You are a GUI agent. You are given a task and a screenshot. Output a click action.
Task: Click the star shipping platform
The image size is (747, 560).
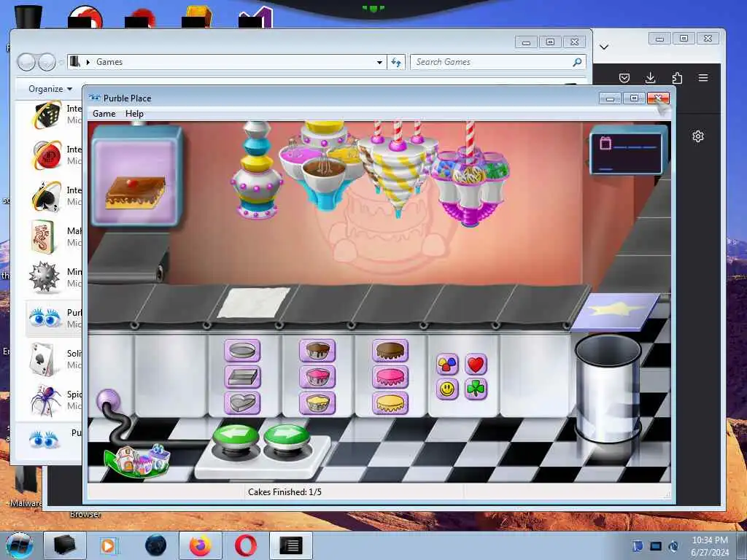[x=616, y=311]
